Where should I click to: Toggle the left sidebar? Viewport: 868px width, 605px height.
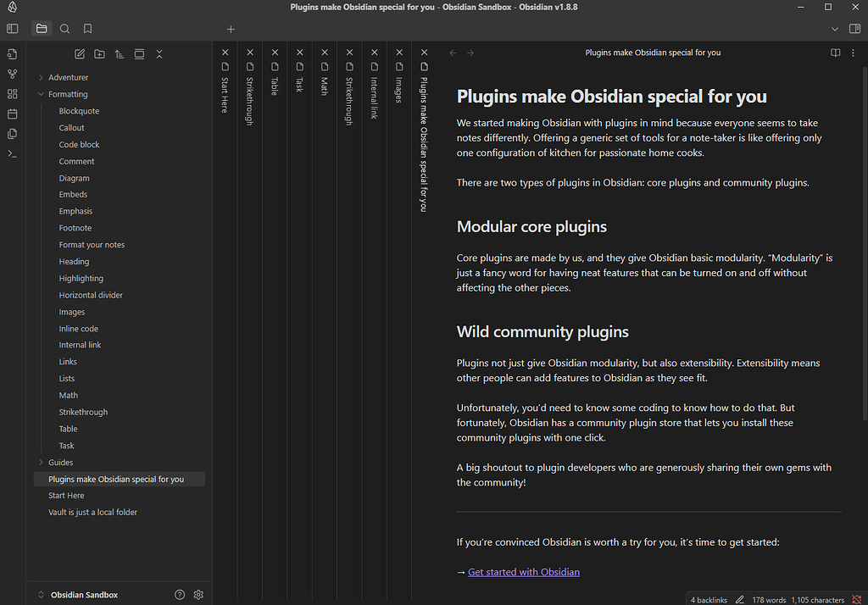coord(12,28)
